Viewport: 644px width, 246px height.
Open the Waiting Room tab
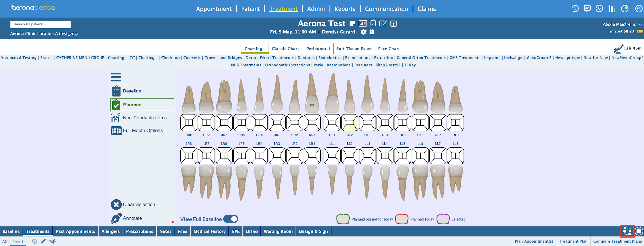pos(278,231)
